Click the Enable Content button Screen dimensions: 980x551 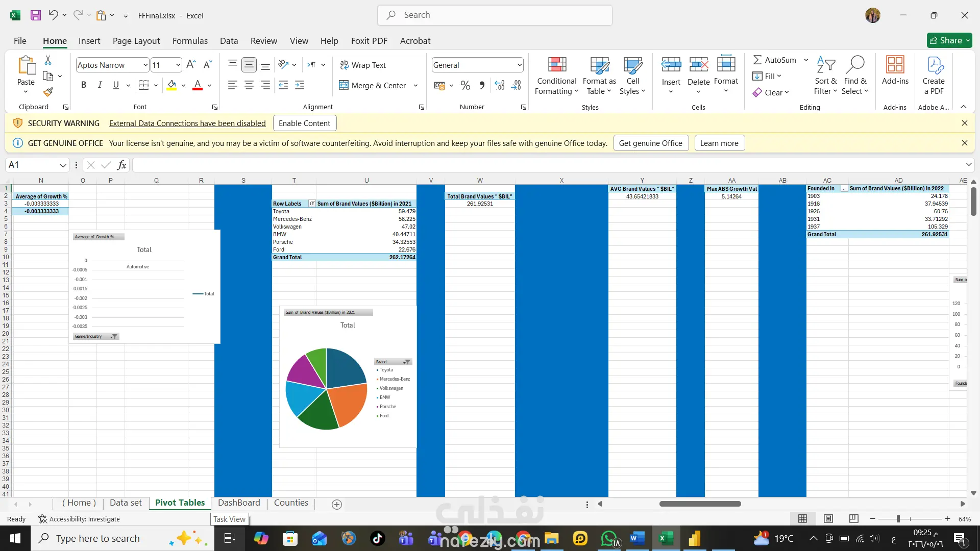(305, 123)
